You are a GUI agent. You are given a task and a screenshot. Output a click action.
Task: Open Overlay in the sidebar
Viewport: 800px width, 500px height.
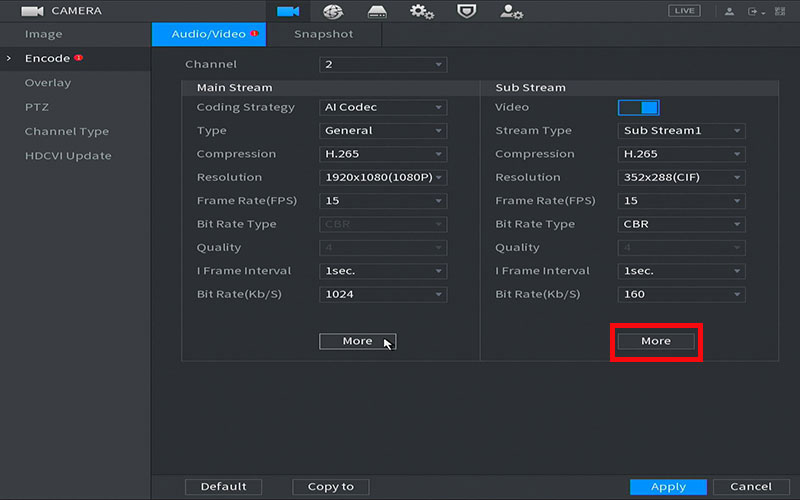[x=48, y=83]
